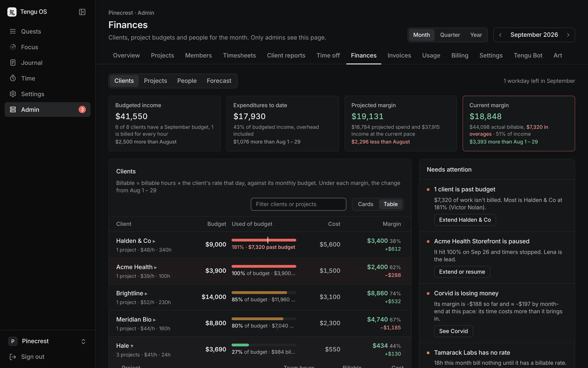The width and height of the screenshot is (588, 368).
Task: Click the Budgeted income card
Action: (164, 124)
